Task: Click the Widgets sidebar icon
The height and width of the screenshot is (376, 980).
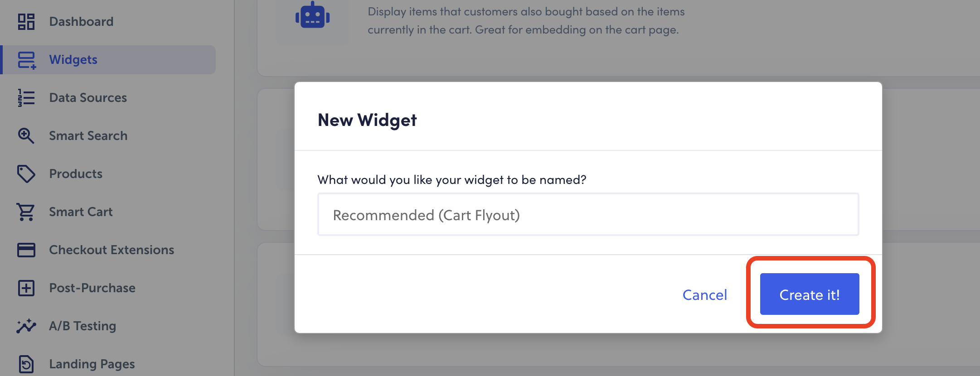Action: tap(26, 60)
